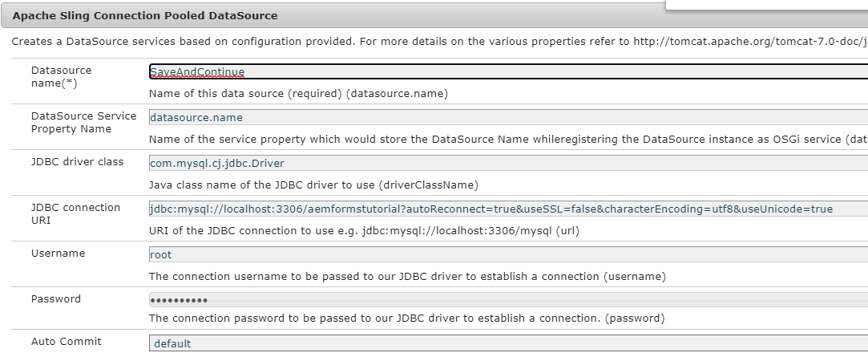This screenshot has height=357, width=868.
Task: Click the "Name of this data source" hint
Action: [x=298, y=93]
